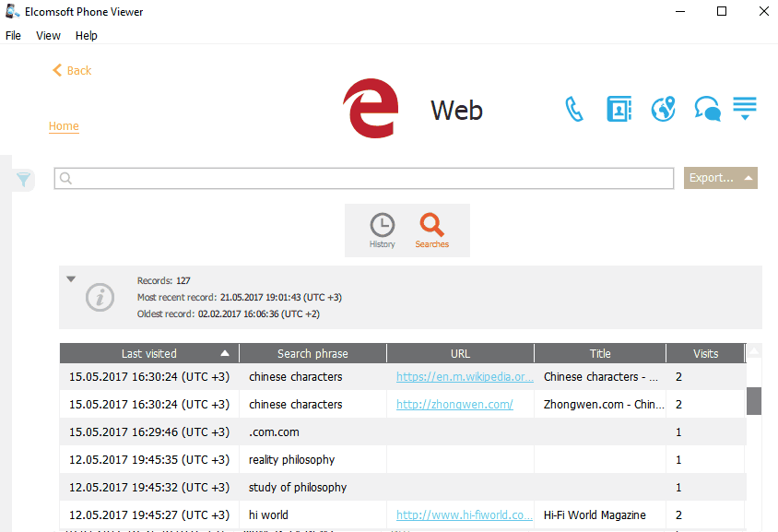
Task: Open the Messages chat bubbles icon
Action: (x=707, y=110)
